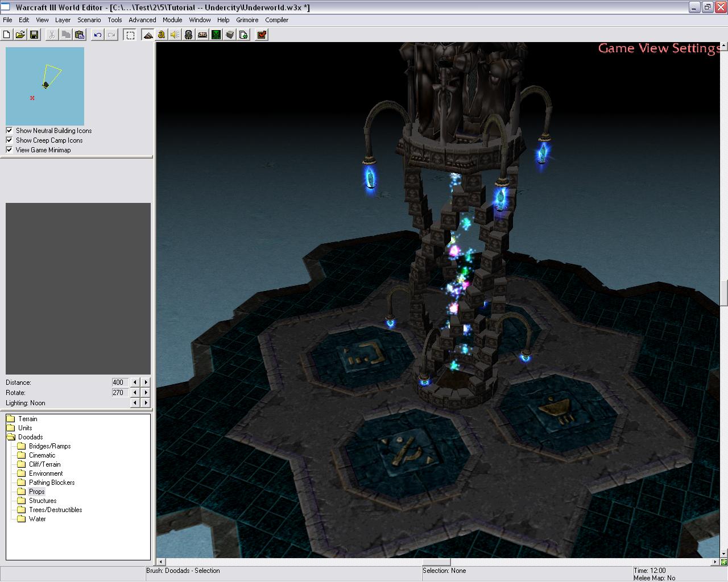
Task: Open the Edit menu
Action: click(24, 20)
